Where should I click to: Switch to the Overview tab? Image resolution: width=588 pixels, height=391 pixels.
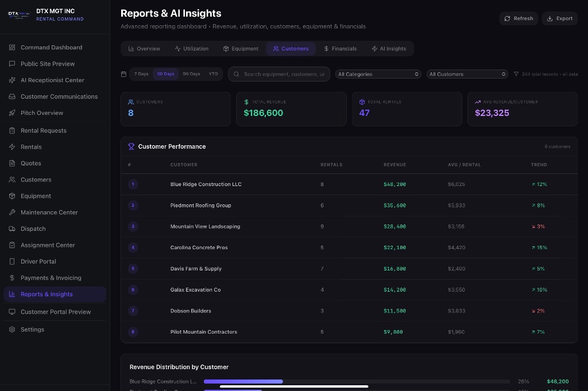click(x=144, y=49)
